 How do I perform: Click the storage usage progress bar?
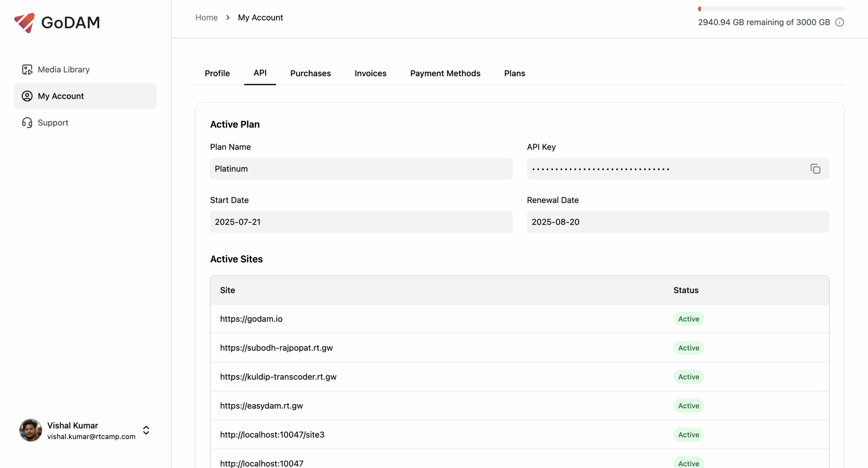tap(771, 9)
